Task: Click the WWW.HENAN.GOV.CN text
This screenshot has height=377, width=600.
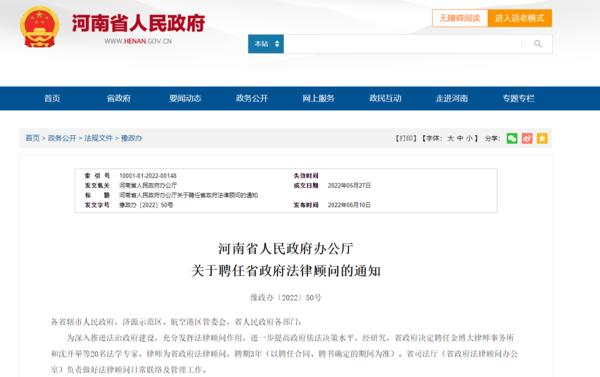Action: tap(138, 41)
